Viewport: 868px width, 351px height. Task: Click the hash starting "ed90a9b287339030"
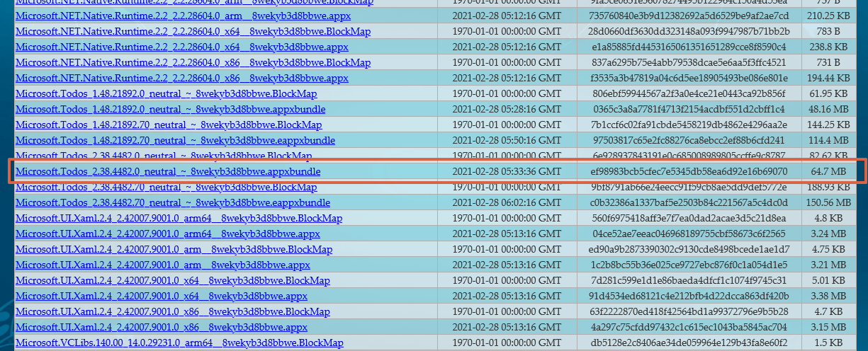click(x=689, y=249)
